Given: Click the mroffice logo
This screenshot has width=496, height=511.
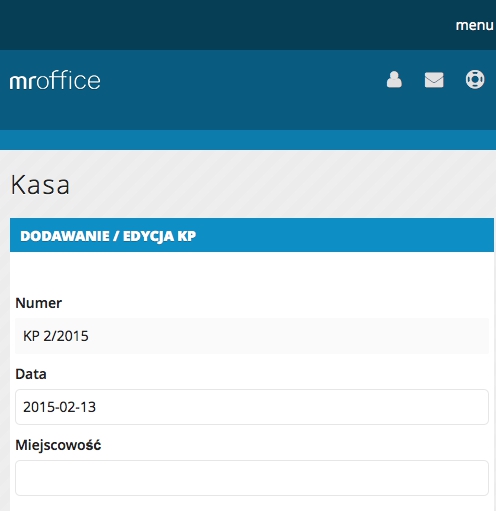Looking at the screenshot, I should click(x=55, y=80).
